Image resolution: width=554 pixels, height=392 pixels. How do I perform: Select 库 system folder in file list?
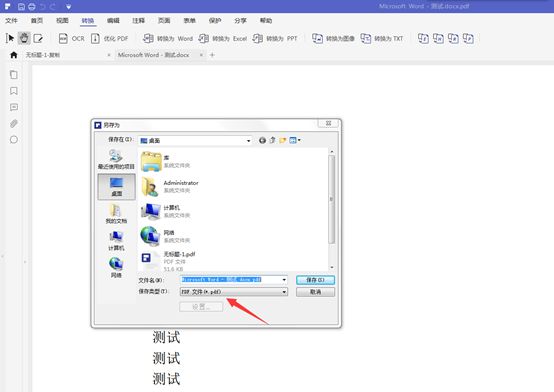click(x=165, y=161)
